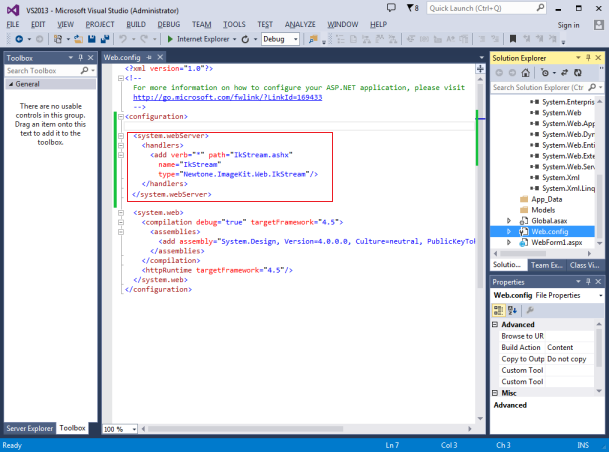Open the go.microsoft.com fwlink URL

point(228,97)
